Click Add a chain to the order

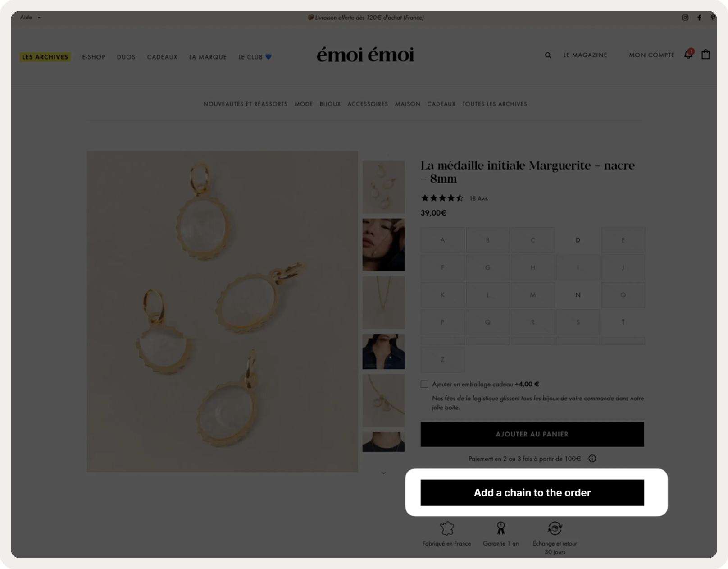point(532,493)
